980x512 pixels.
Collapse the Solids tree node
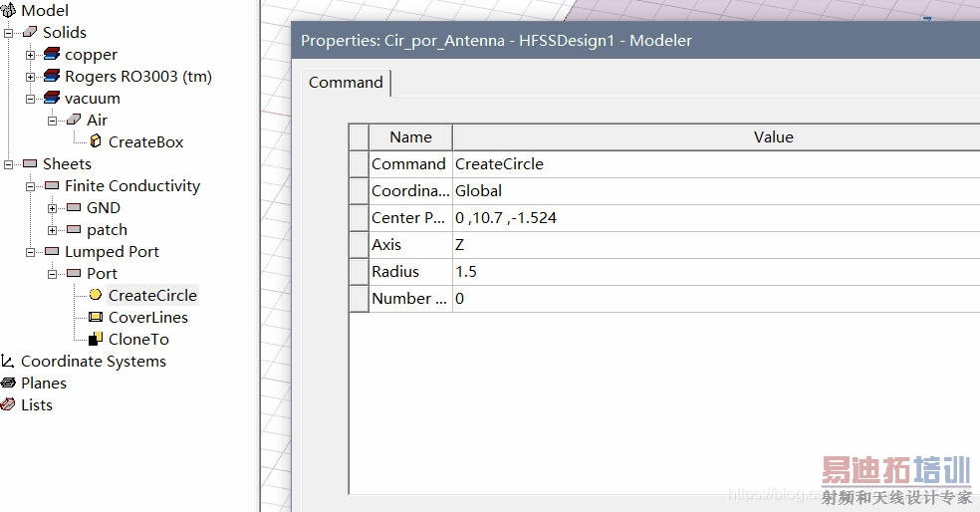(9, 33)
